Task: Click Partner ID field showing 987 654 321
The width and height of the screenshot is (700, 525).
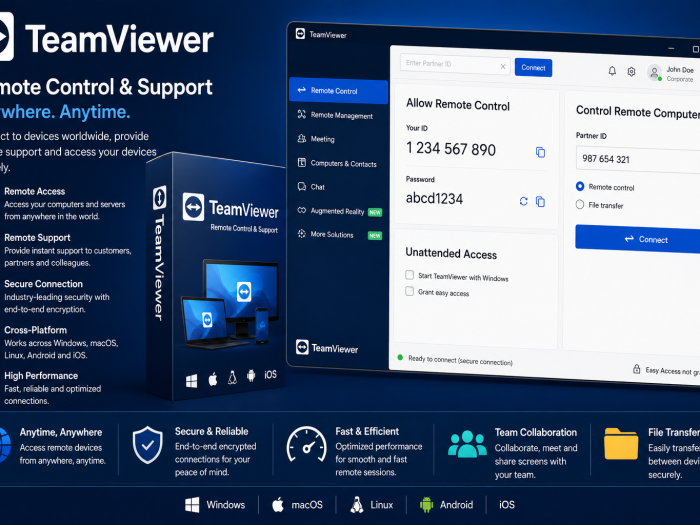Action: pos(638,159)
